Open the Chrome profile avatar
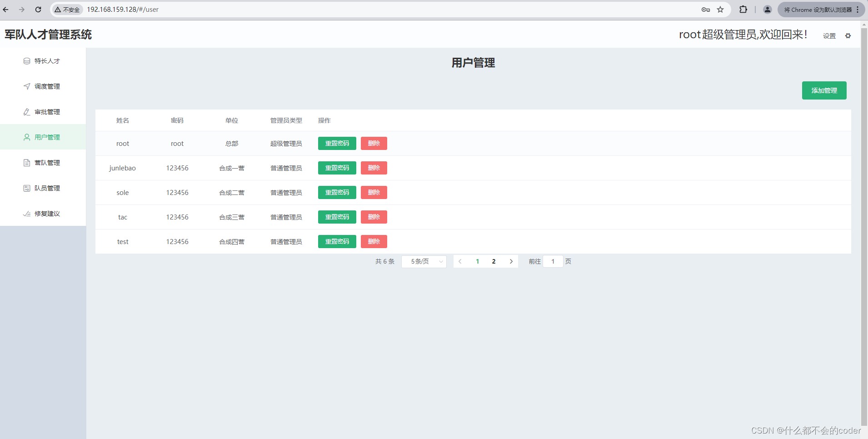The height and width of the screenshot is (439, 868). point(768,10)
